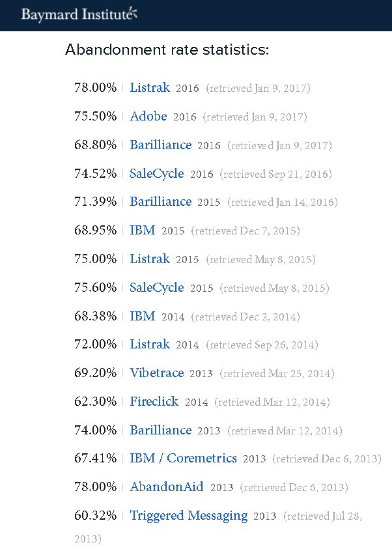Open the Adobe 2016 source link
The height and width of the screenshot is (551, 392).
tap(148, 117)
